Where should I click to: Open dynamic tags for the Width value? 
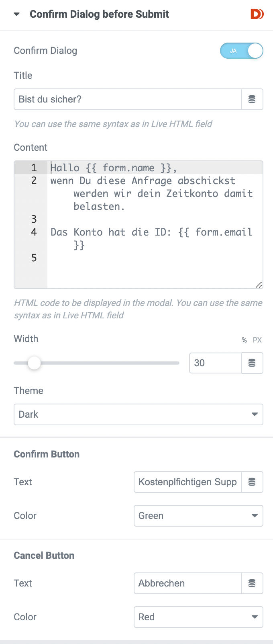(252, 363)
